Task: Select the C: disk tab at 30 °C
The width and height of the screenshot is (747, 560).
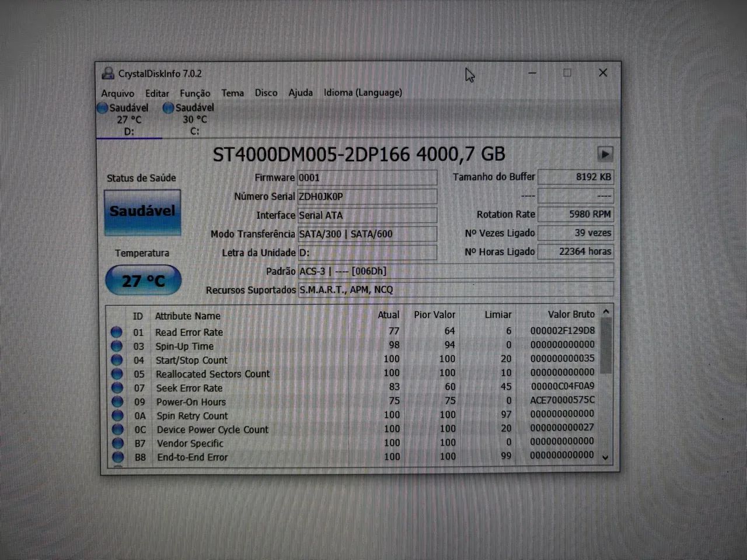Action: pyautogui.click(x=194, y=120)
